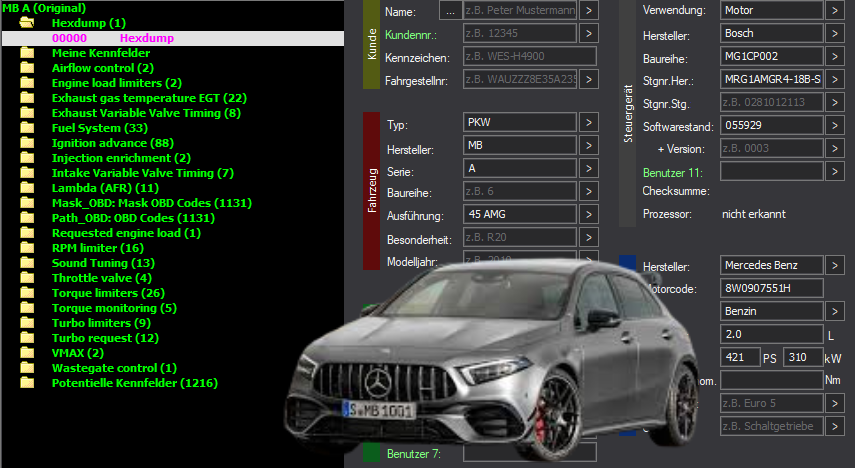Open arrow next to Schaltgetriebe gearbox field

click(x=835, y=426)
